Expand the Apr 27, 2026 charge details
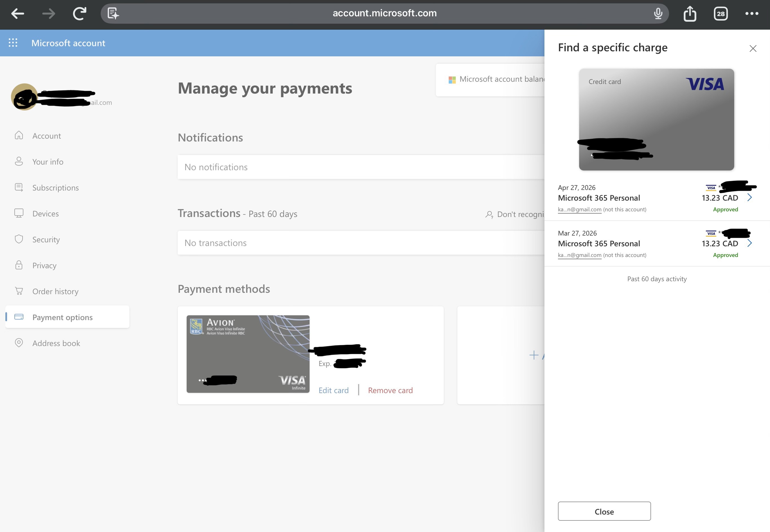The image size is (770, 532). click(749, 197)
